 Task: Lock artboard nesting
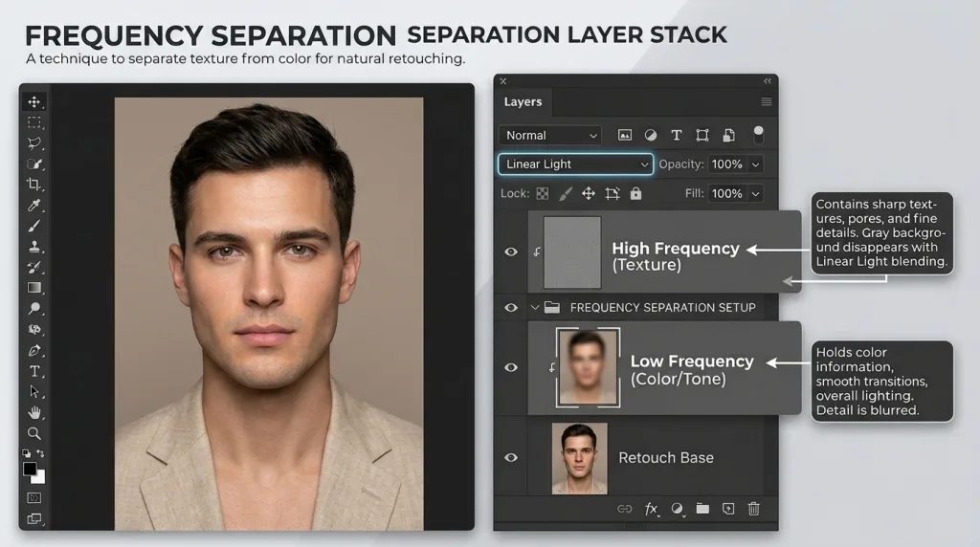pyautogui.click(x=612, y=193)
